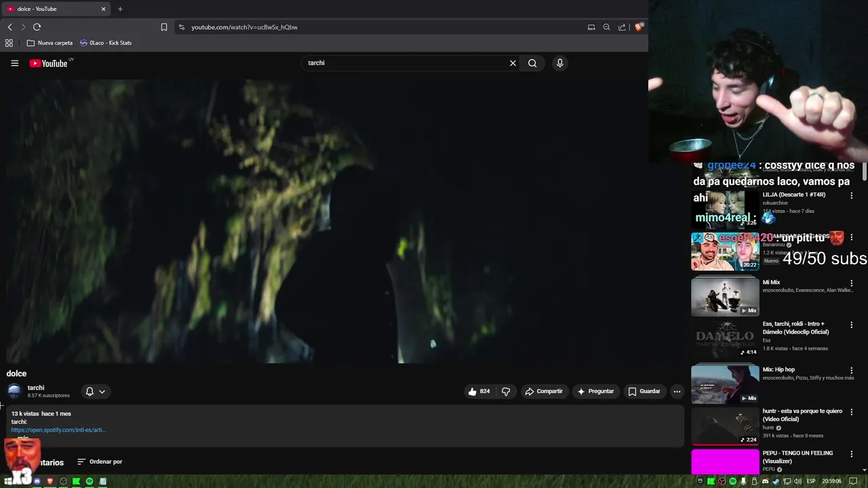Open Mi Mix playlist thumbnail
Screen dimensions: 868x488
[725, 296]
